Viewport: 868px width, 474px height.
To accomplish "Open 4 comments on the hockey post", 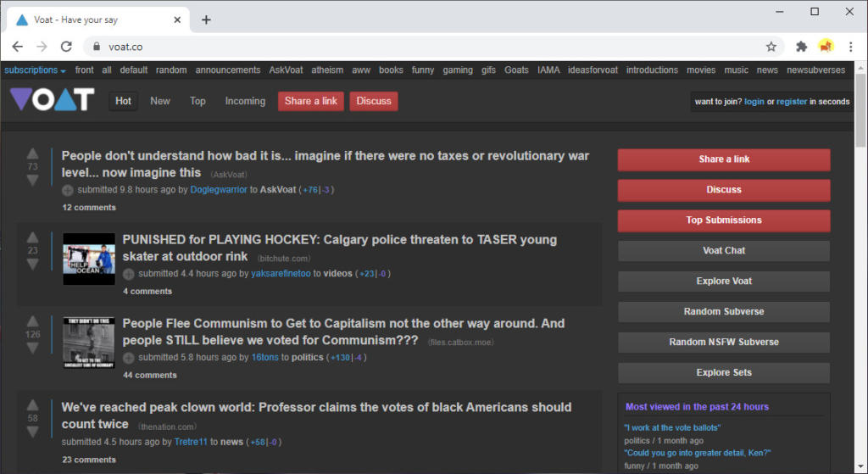I will (x=147, y=291).
